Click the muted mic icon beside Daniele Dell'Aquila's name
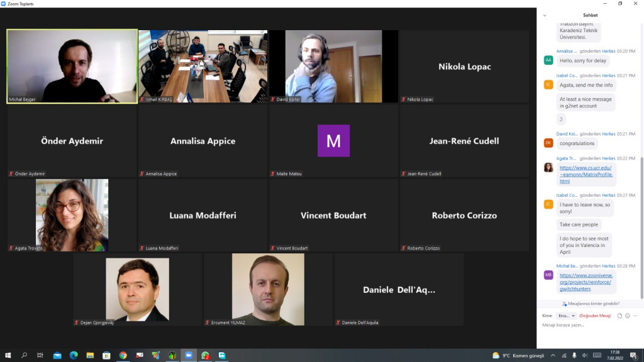 point(338,322)
